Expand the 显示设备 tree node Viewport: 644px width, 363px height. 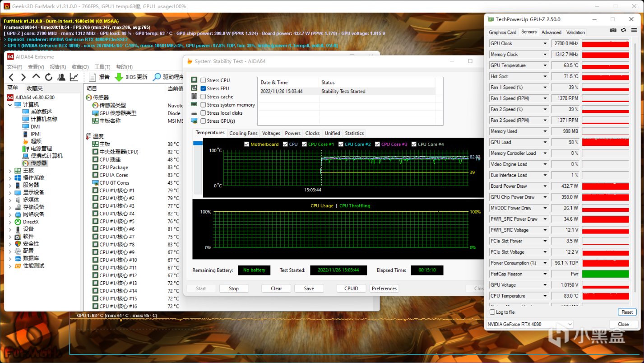[10, 192]
